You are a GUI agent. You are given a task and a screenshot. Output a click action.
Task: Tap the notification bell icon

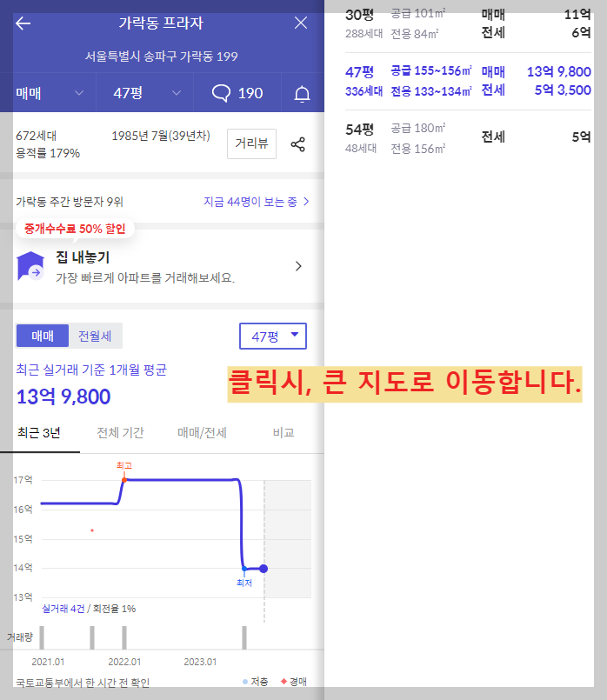tap(302, 93)
